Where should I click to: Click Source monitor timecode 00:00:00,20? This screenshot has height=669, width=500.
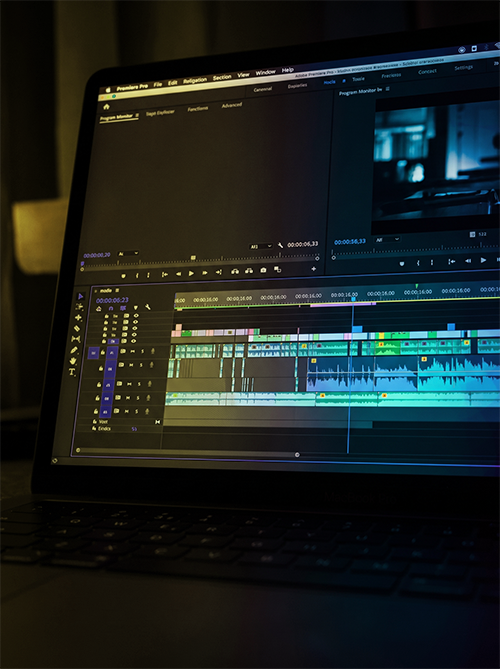[x=97, y=255]
